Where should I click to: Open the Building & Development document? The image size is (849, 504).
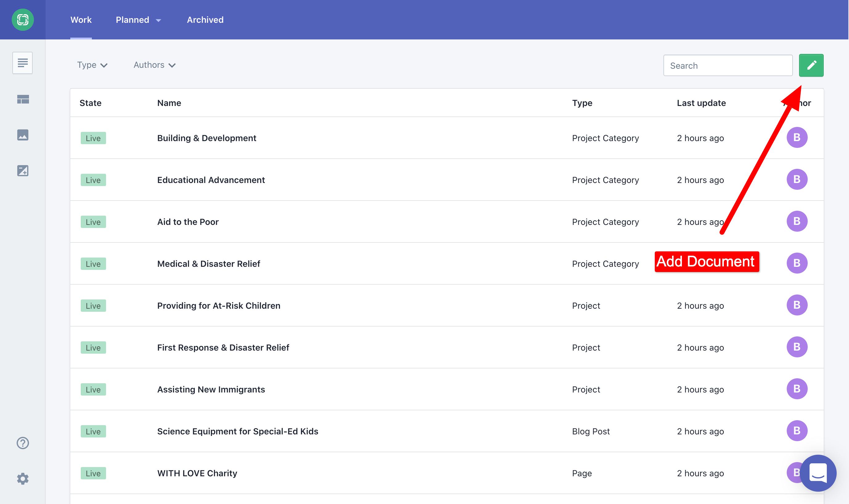click(x=207, y=138)
